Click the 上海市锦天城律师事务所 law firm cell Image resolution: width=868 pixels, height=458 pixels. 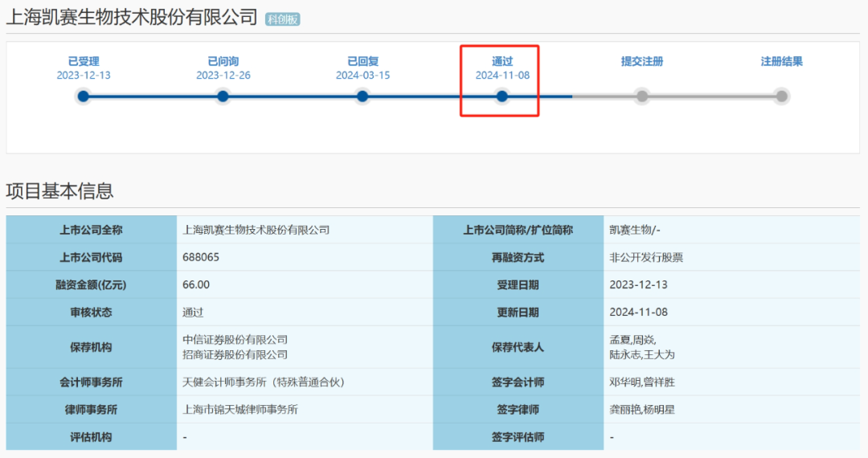pyautogui.click(x=240, y=410)
